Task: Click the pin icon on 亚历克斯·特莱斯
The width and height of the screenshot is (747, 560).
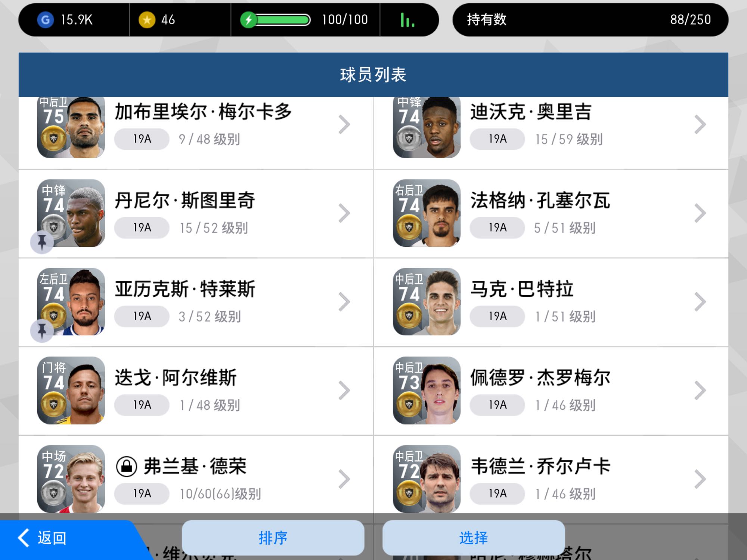Action: (42, 331)
